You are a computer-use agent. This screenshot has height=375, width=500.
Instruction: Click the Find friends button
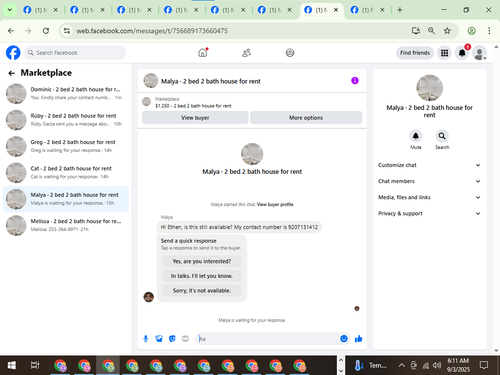[x=415, y=53]
